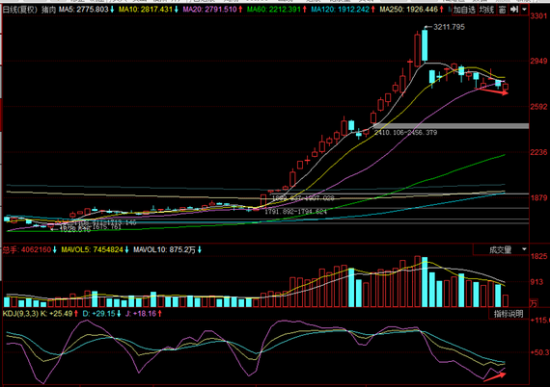The width and height of the screenshot is (550, 387).
Task: Select the 日线(复权) period label
Action: coord(20,9)
